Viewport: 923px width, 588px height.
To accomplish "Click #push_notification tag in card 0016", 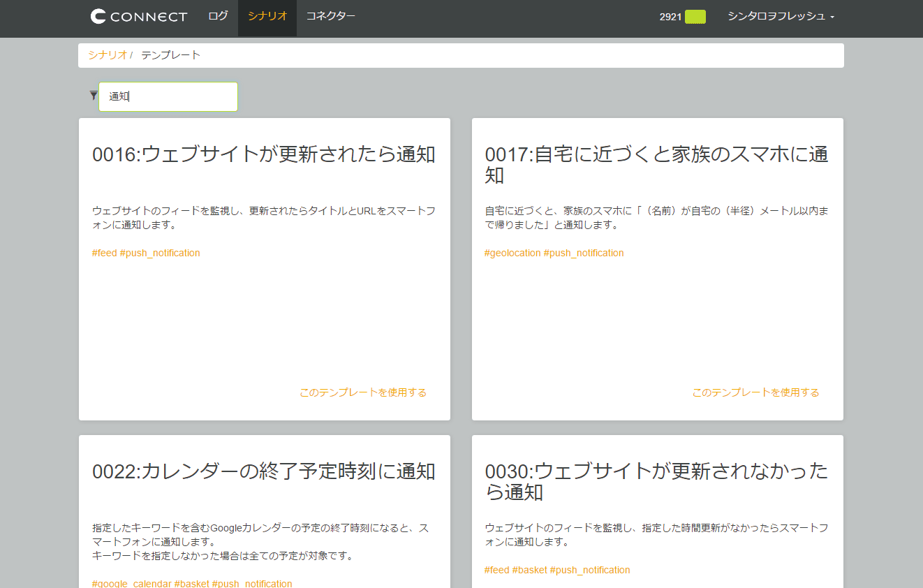I will tap(160, 253).
